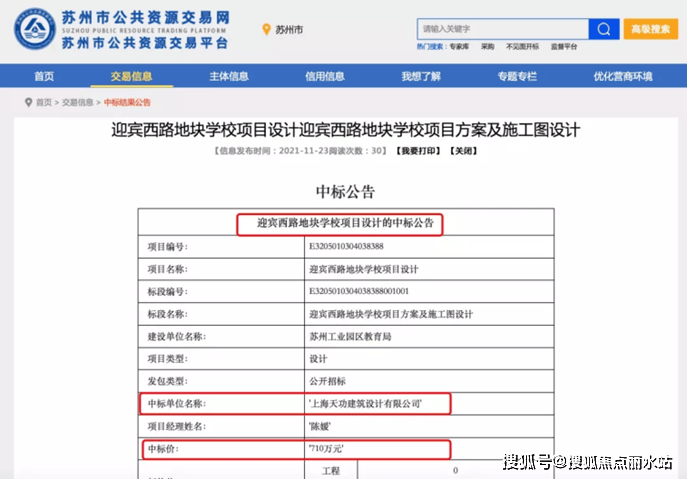Viewport: 687px width, 479px height.
Task: Open 我想了解 navigation tab
Action: [x=421, y=76]
